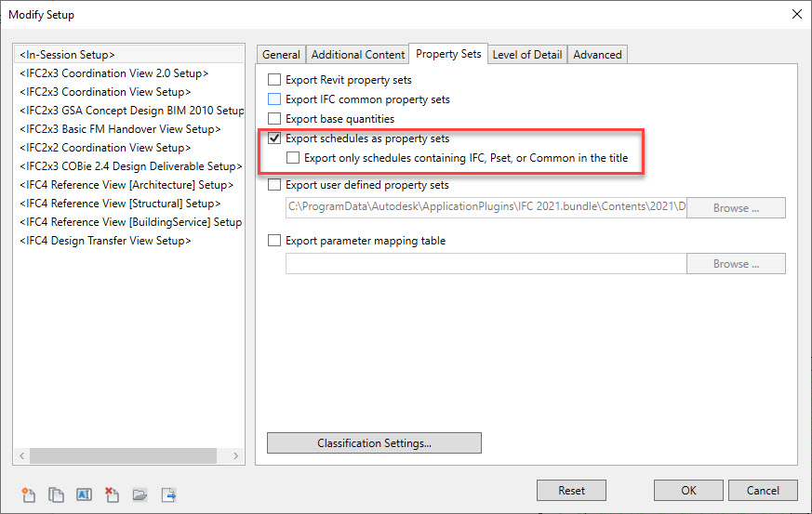Click the export setup icon
812x514 pixels.
[x=168, y=494]
